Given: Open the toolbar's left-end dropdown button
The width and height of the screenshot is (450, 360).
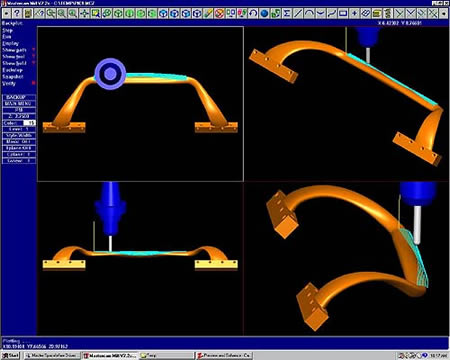Looking at the screenshot, I should pos(6,13).
